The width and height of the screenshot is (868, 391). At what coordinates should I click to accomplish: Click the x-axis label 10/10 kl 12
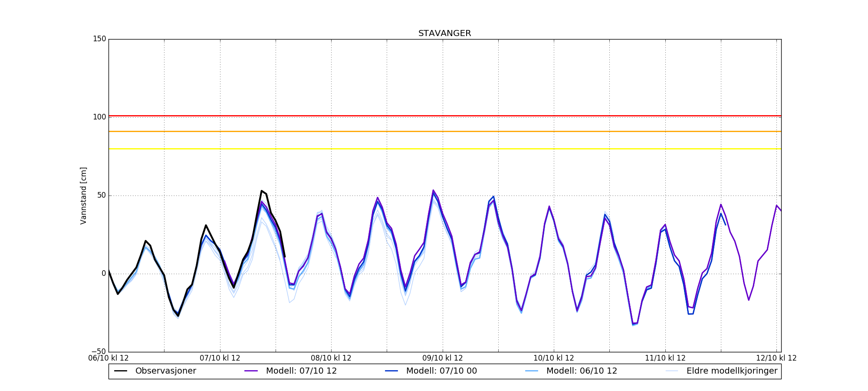coord(554,358)
